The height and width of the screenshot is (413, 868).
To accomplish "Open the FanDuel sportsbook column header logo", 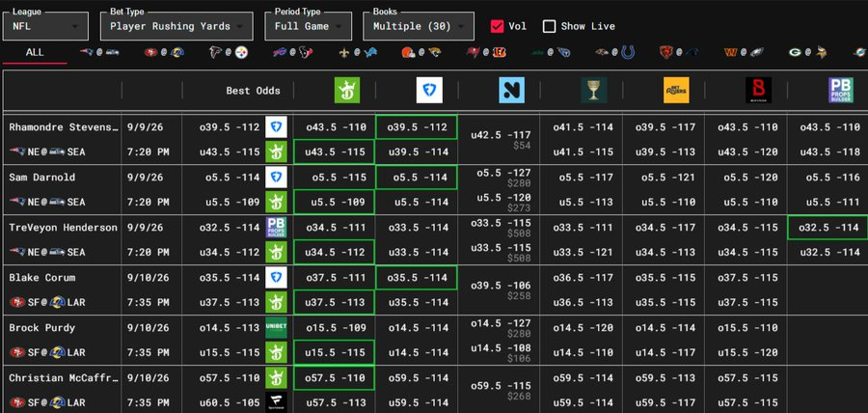I will [429, 90].
